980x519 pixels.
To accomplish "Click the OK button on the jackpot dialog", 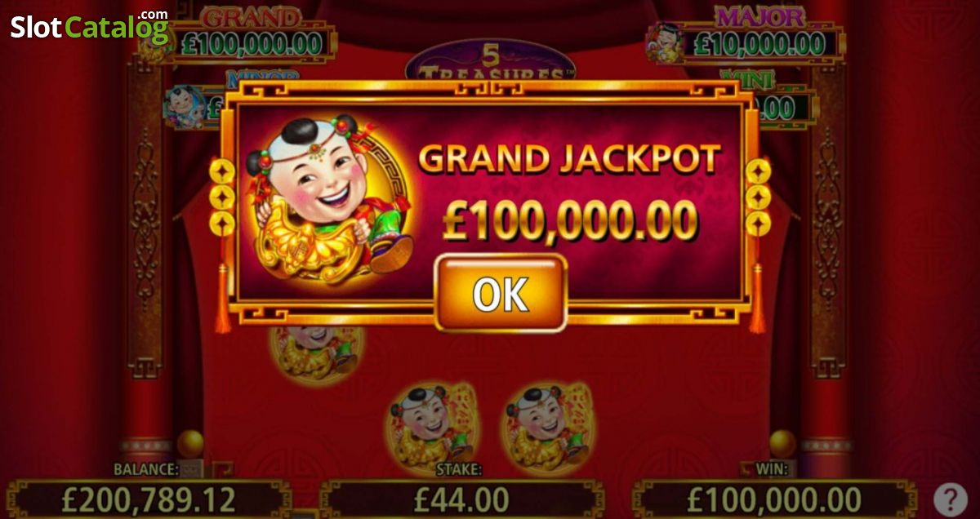I will tap(501, 293).
